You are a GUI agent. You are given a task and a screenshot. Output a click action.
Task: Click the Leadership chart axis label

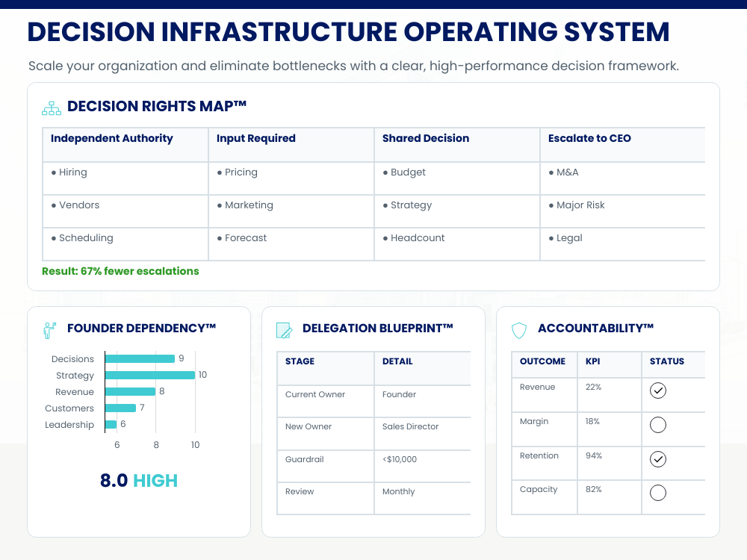[x=69, y=424]
